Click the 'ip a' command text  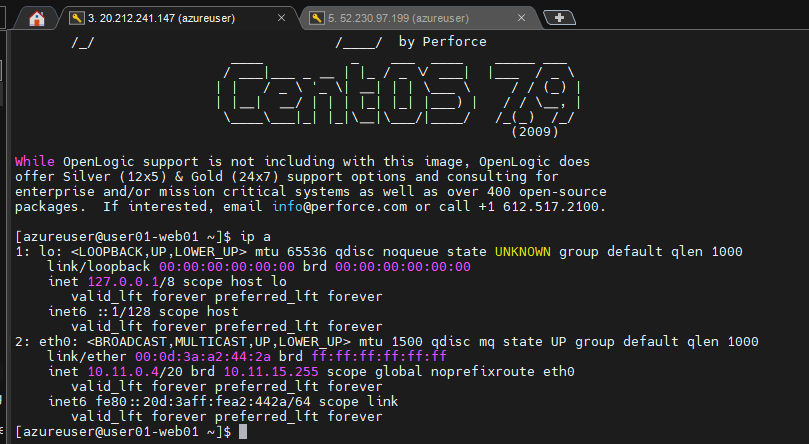pyautogui.click(x=255, y=237)
